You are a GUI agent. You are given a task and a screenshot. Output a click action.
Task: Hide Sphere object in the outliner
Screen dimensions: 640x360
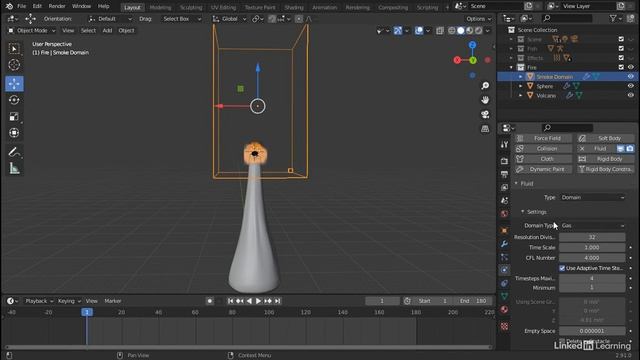(x=630, y=86)
